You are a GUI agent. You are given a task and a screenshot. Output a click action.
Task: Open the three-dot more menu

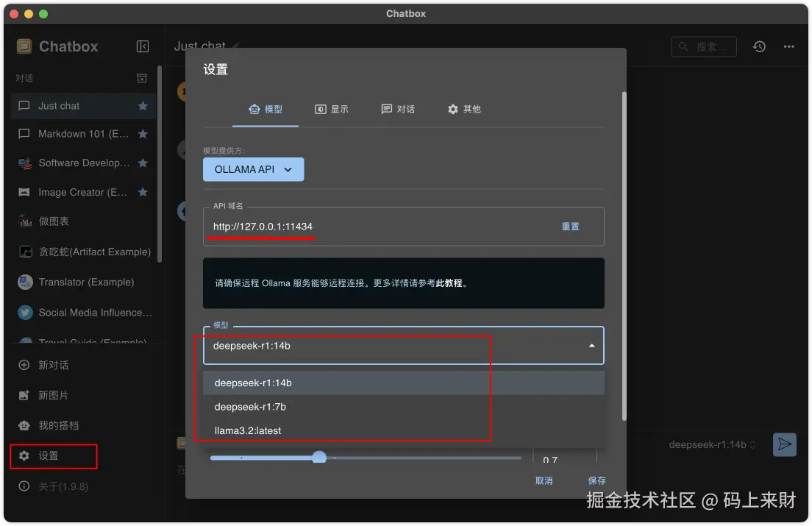788,46
